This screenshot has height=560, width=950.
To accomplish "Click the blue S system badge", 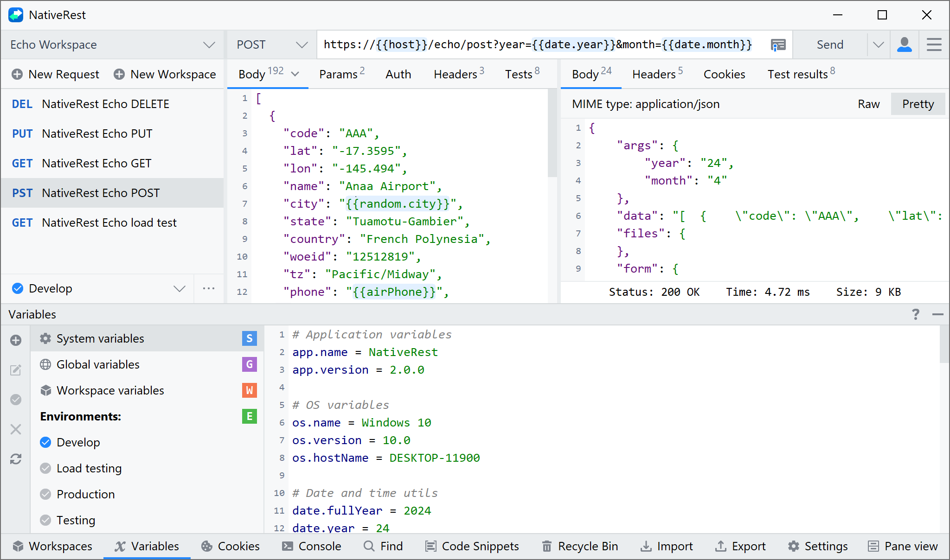I will (x=250, y=338).
